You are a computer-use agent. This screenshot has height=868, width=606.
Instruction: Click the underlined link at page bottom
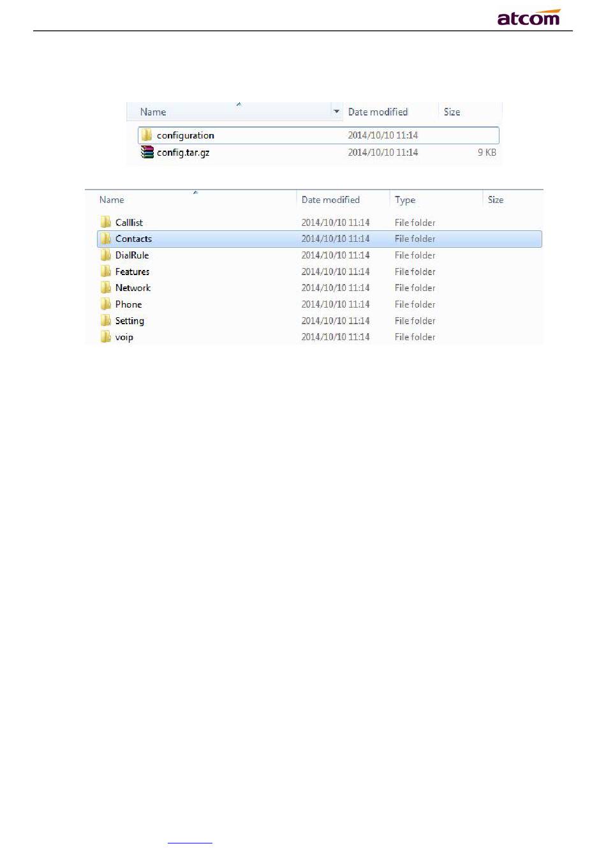(x=190, y=843)
